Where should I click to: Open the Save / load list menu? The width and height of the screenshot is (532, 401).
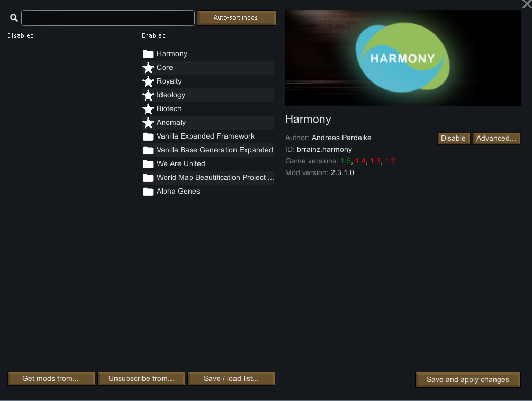point(231,379)
